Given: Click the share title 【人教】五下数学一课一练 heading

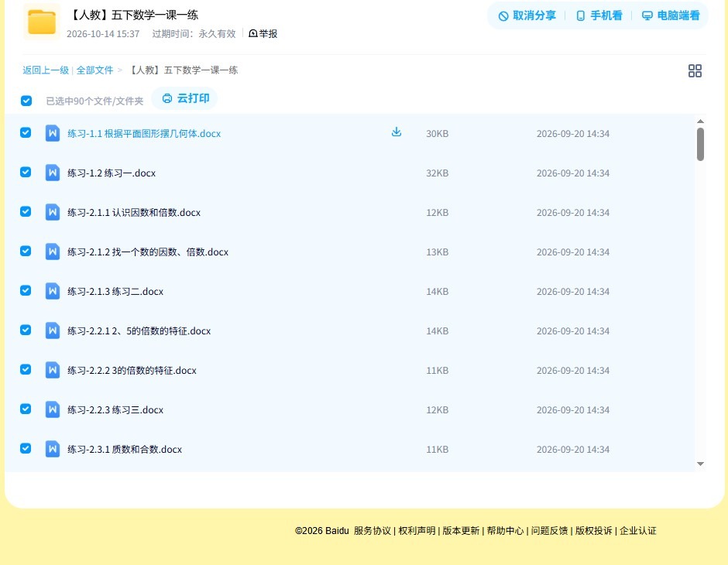Looking at the screenshot, I should (133, 15).
